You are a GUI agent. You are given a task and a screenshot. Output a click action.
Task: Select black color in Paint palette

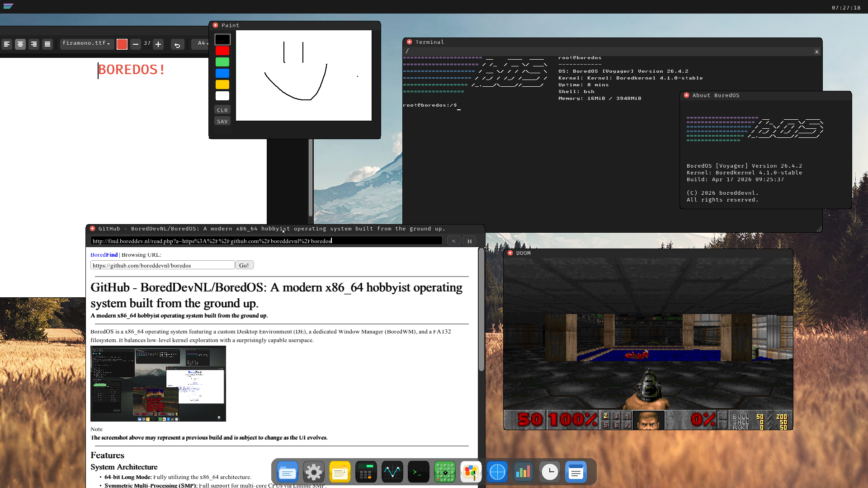click(222, 39)
